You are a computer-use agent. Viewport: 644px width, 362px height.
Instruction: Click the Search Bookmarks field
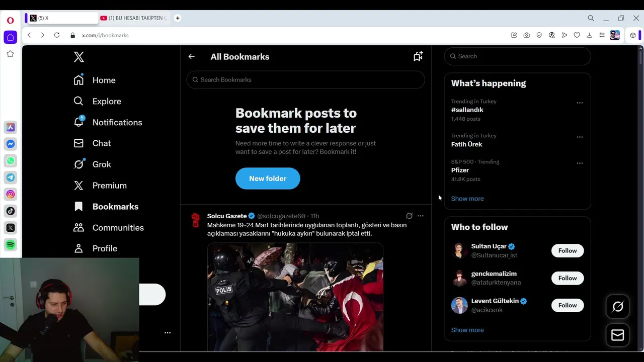[305, 80]
